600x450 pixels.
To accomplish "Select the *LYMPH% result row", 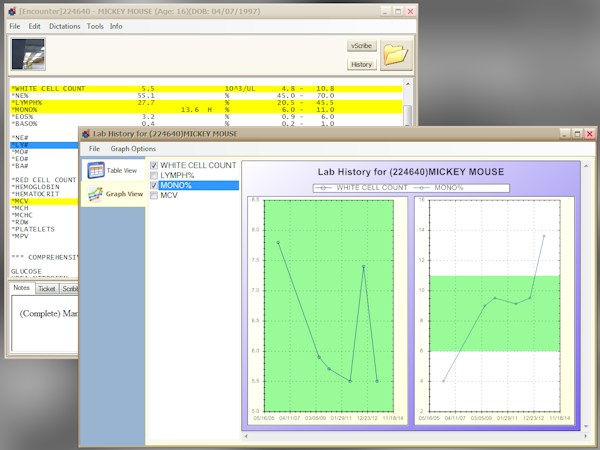I will coord(206,103).
